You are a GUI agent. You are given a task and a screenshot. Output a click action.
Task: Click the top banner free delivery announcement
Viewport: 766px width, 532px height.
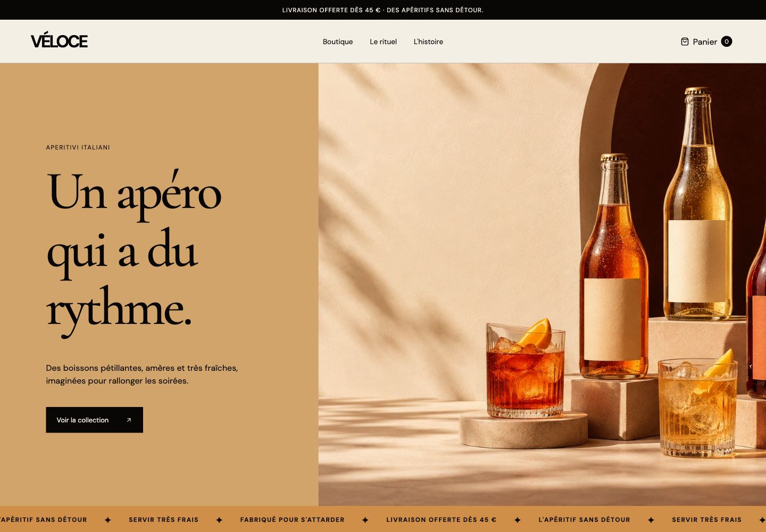pyautogui.click(x=383, y=10)
